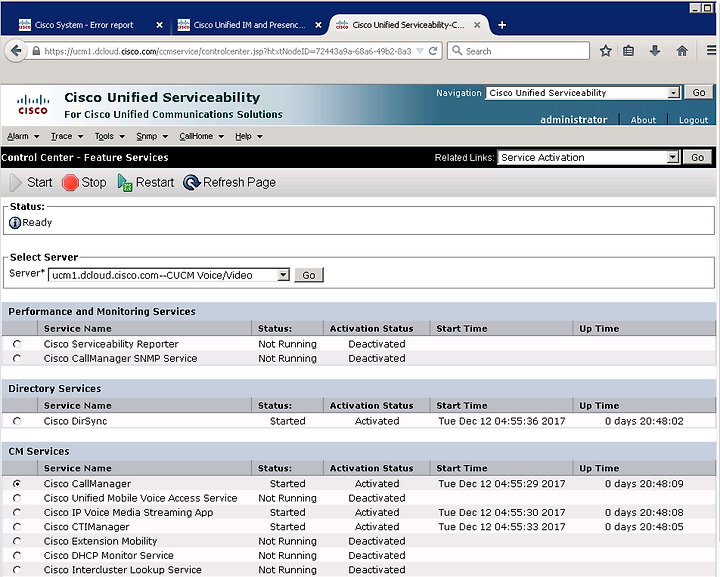This screenshot has height=577, width=720.
Task: Expand the CallHome menu
Action: tap(202, 136)
